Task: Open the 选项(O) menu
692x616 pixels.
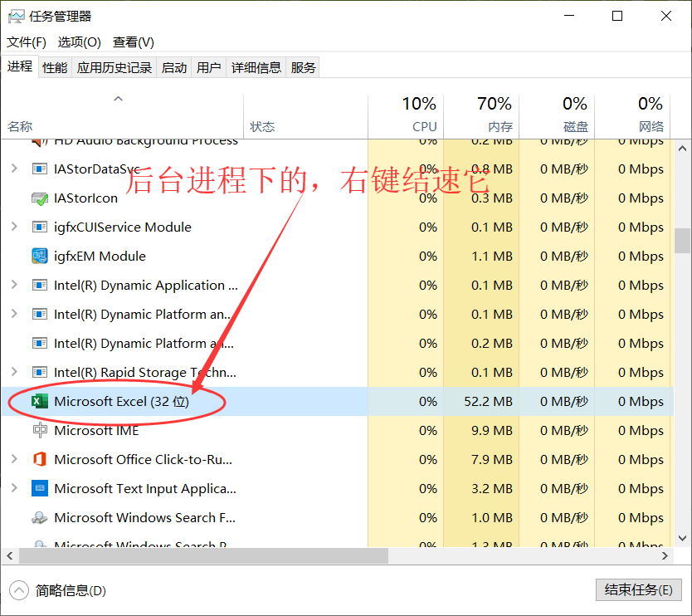Action: point(80,42)
